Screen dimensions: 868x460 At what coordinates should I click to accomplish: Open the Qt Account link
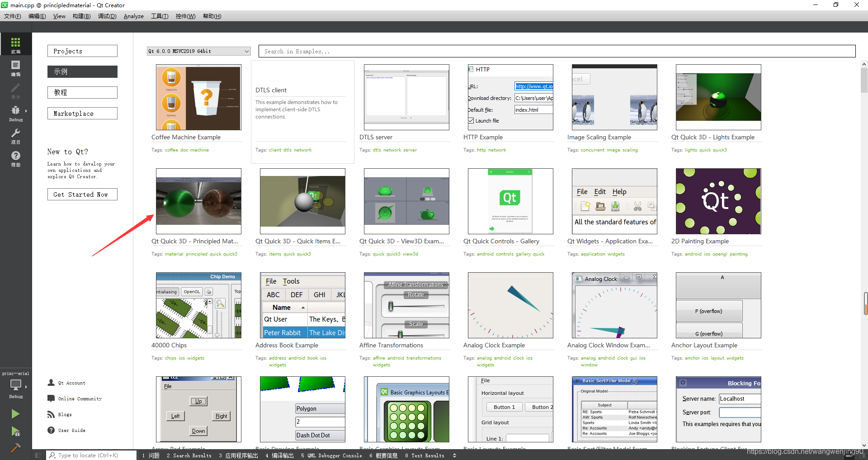[72, 383]
